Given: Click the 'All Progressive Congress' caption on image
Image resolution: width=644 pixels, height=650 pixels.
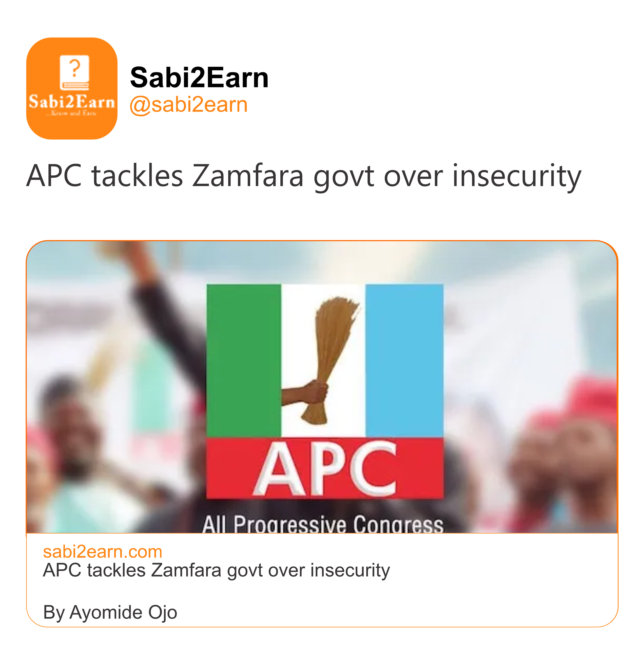Looking at the screenshot, I should (x=323, y=525).
